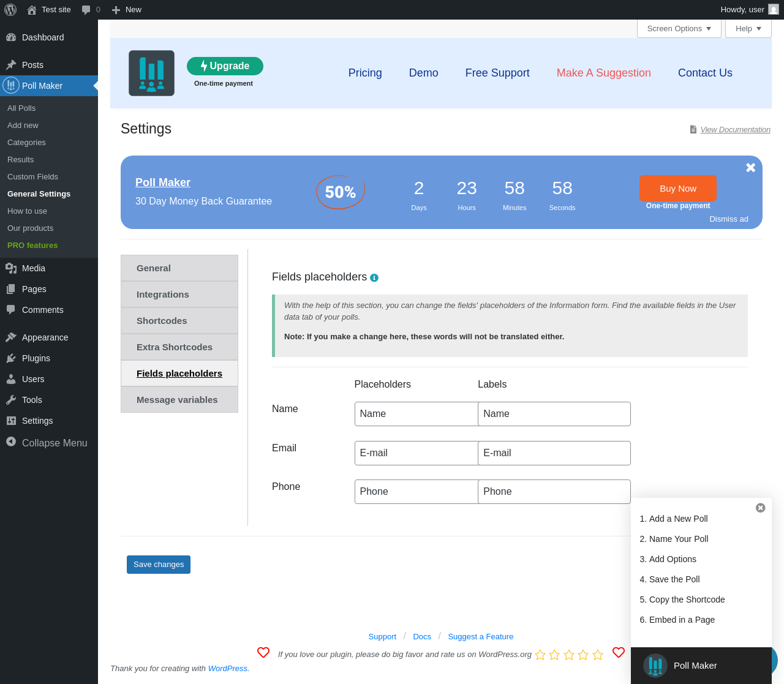784x684 pixels.
Task: Click the Plugins plug icon
Action: (x=11, y=358)
